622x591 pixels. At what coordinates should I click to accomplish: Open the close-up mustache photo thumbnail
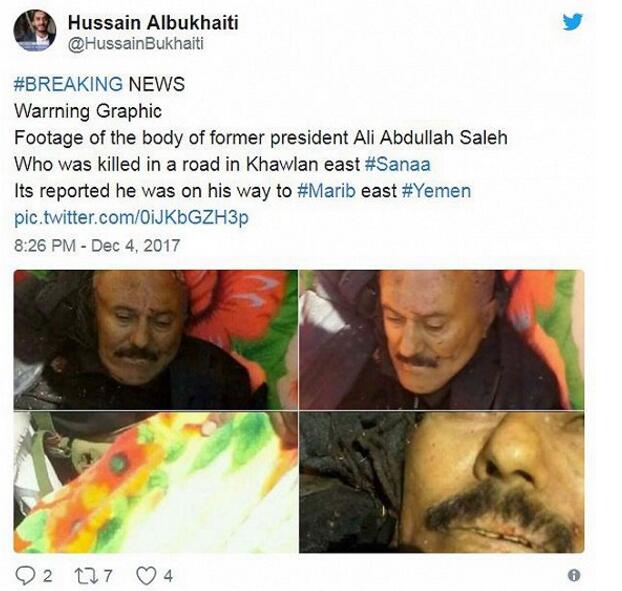click(442, 482)
